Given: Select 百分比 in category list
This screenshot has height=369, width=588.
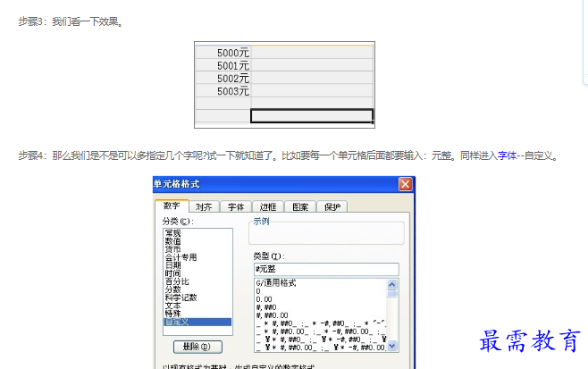Looking at the screenshot, I should pyautogui.click(x=197, y=281).
